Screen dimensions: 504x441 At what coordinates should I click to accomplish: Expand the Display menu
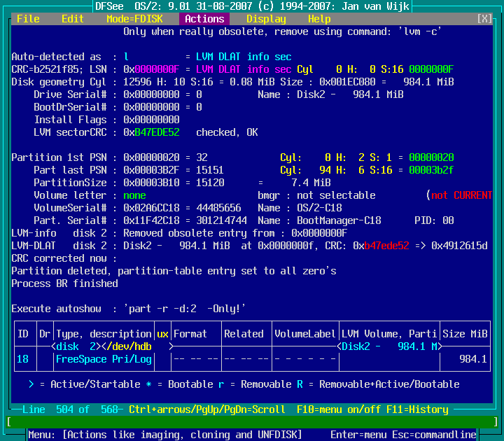pos(266,19)
